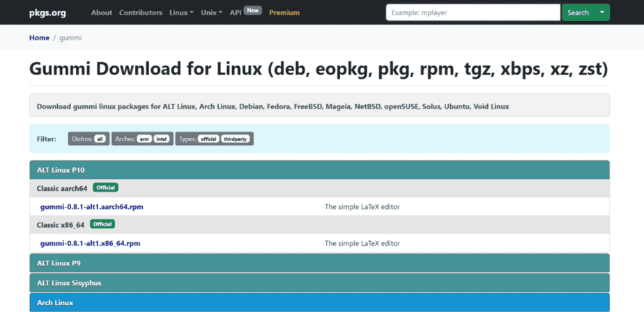Viewport: 644px width, 312px height.
Task: Toggle the 'thirdparty' type filter
Action: 236,139
